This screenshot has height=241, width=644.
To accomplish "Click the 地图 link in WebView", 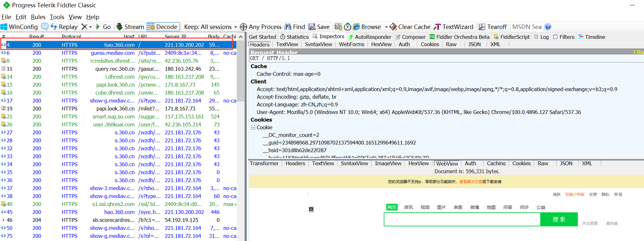I will click(491, 207).
